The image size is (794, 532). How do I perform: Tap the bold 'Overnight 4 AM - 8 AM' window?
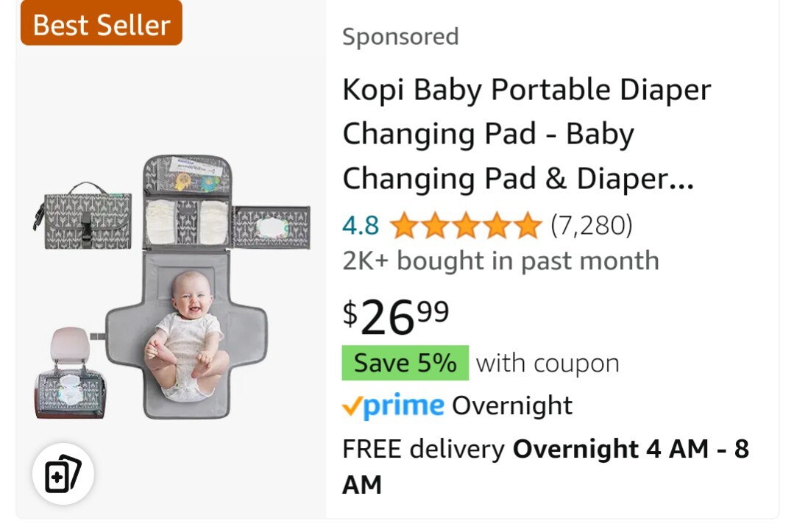(x=630, y=449)
